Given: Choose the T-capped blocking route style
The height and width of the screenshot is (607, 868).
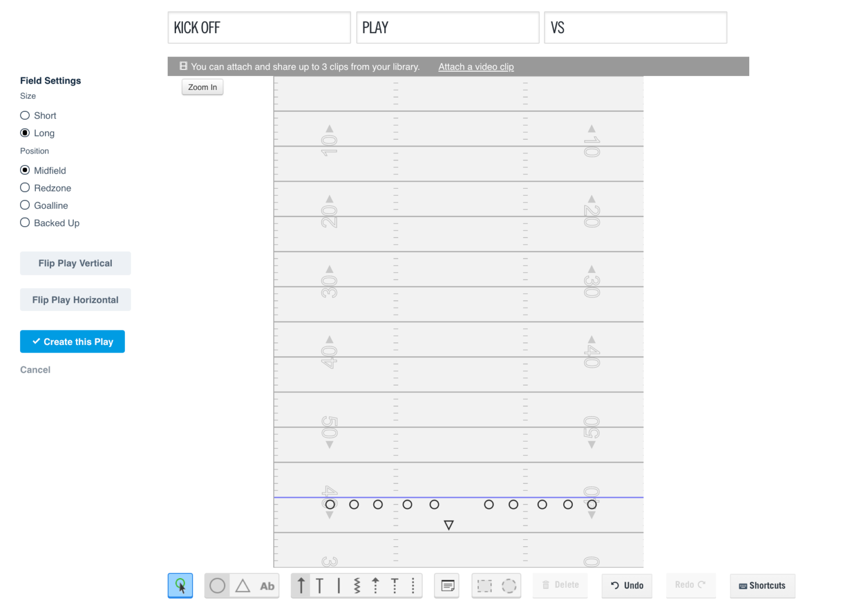Looking at the screenshot, I should (x=320, y=586).
